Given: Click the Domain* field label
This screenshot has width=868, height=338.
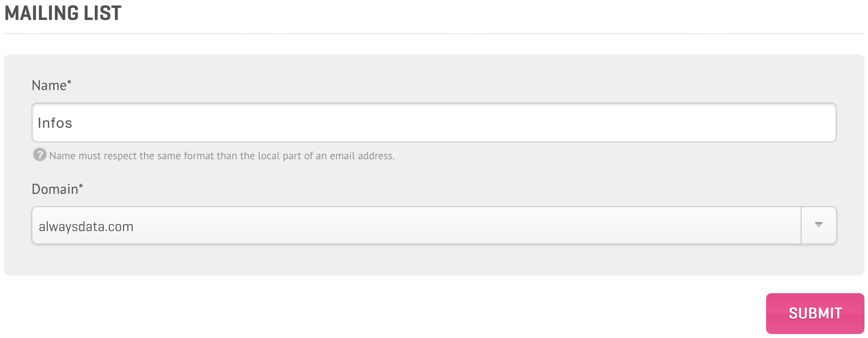Looking at the screenshot, I should [58, 189].
